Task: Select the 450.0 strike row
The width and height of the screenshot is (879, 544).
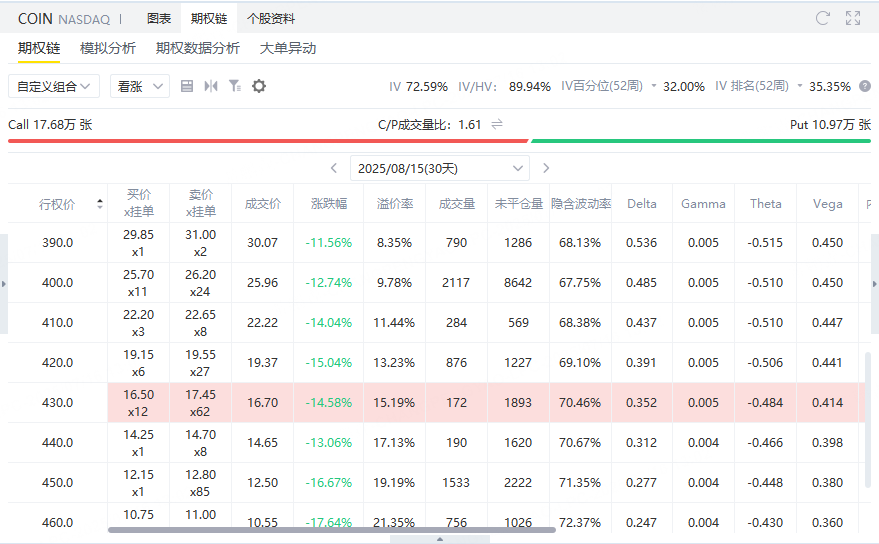Action: tap(440, 482)
